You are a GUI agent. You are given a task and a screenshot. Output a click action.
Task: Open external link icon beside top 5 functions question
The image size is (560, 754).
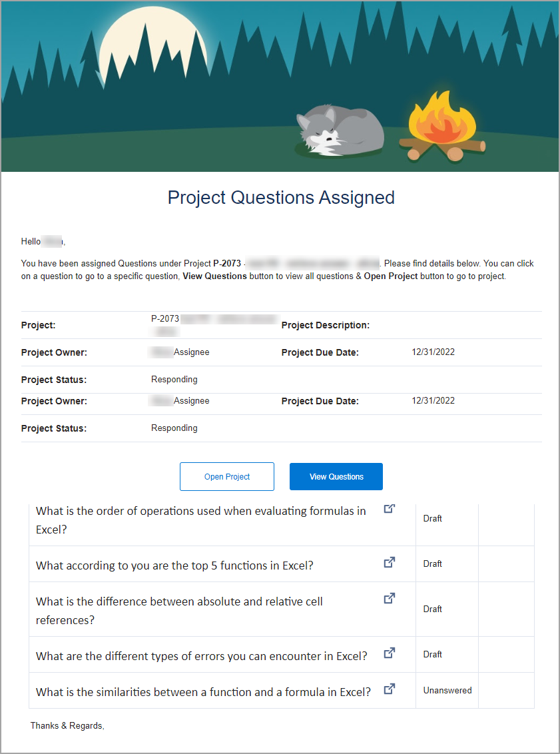(390, 563)
